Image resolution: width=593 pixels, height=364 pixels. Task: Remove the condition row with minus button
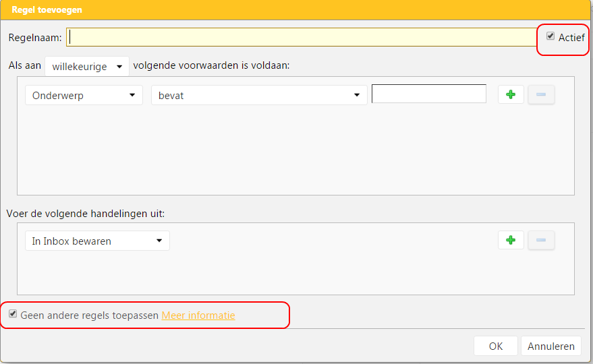(x=541, y=95)
